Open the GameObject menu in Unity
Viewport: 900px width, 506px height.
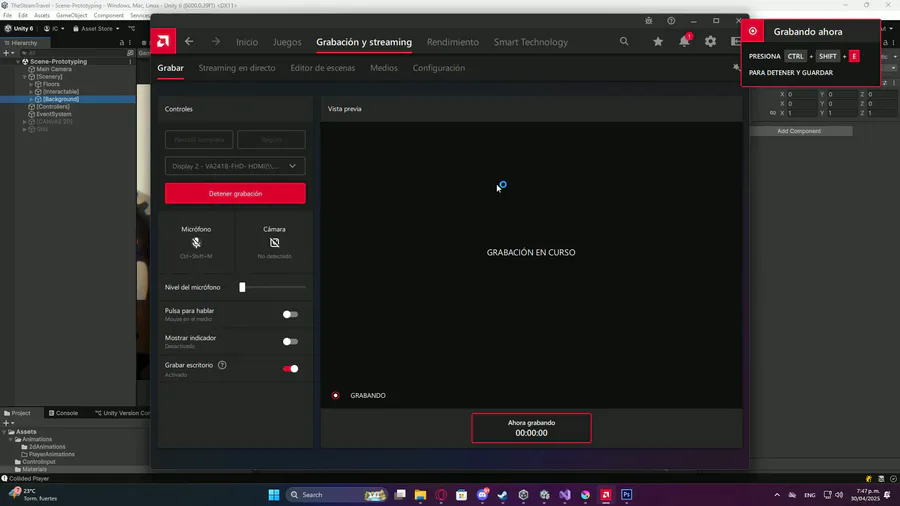(x=72, y=15)
